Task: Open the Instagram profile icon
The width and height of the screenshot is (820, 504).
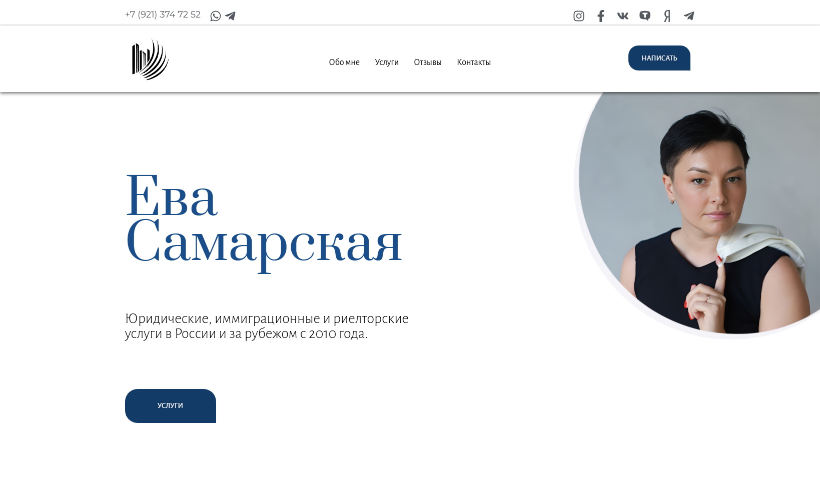Action: click(x=578, y=16)
